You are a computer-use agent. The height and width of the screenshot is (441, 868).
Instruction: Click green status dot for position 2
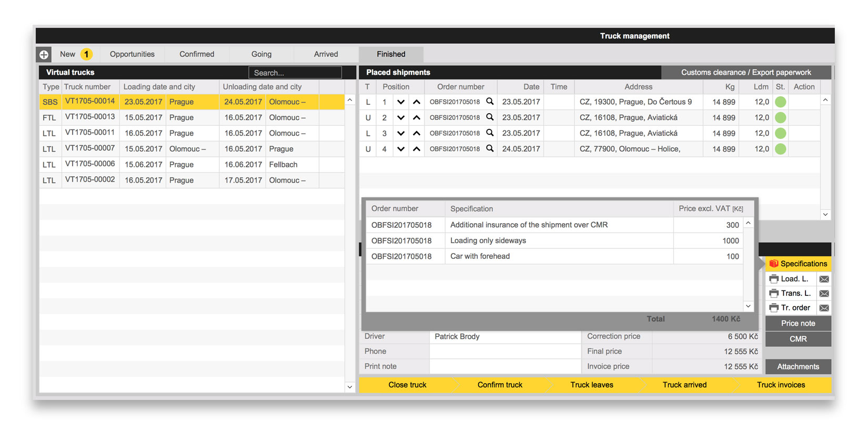coord(781,118)
